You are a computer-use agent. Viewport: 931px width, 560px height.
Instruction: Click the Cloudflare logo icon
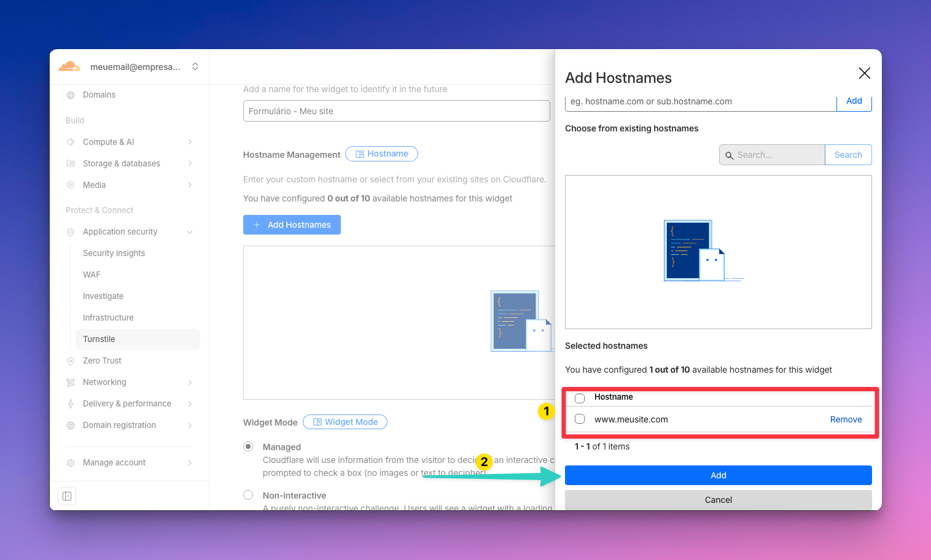pos(69,66)
